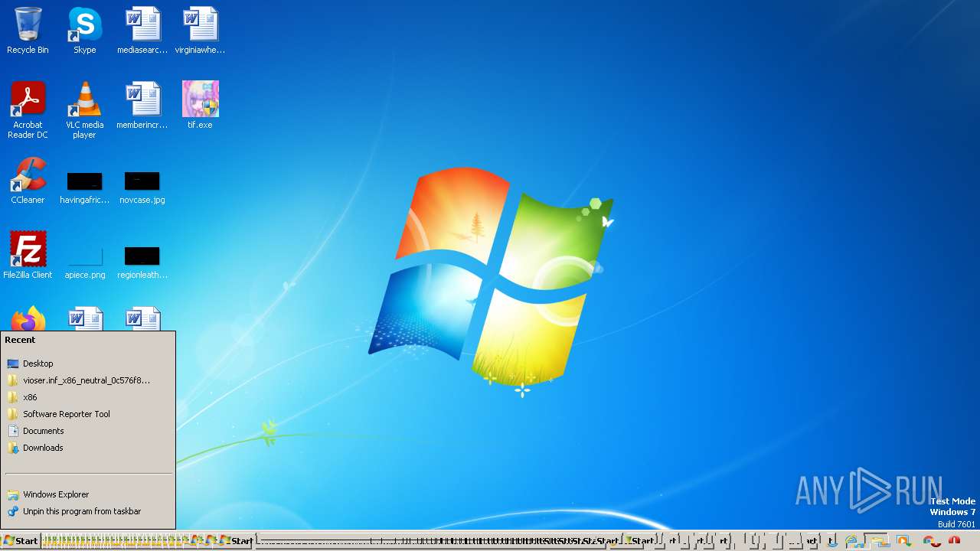
Task: Open vioser.inf_x86_neutral folder from Recent list
Action: (x=88, y=380)
